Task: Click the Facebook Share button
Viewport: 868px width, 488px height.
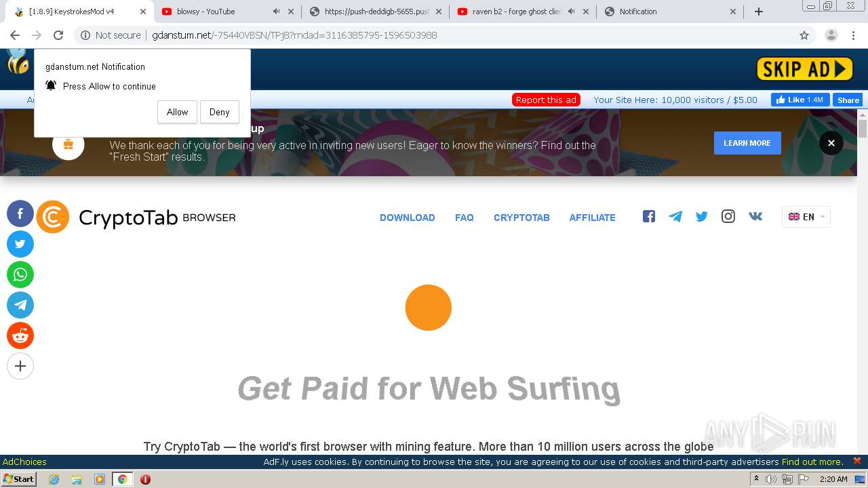Action: 848,100
